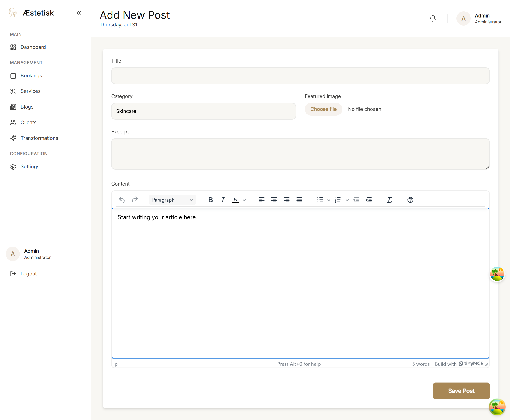Screen dimensions: 510x420
Task: Collapse the sidebar with the double-chevron
Action: coord(79,13)
